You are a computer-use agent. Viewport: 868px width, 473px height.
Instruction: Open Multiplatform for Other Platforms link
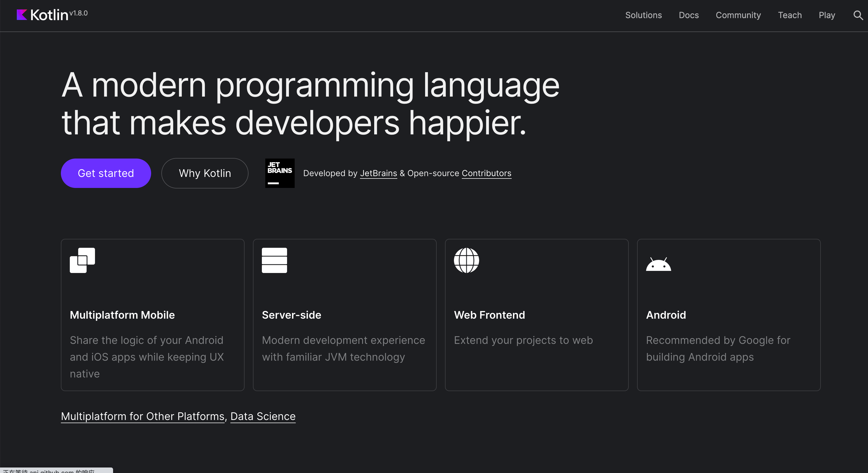click(x=142, y=416)
